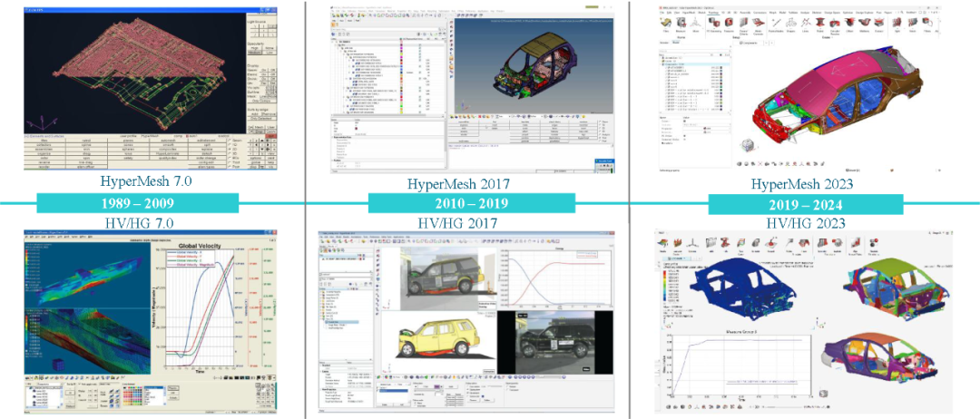Open HyperMesh menu in HyperMesh 2023 menu bar
Viewport: 980px width, 419px height.
(689, 13)
